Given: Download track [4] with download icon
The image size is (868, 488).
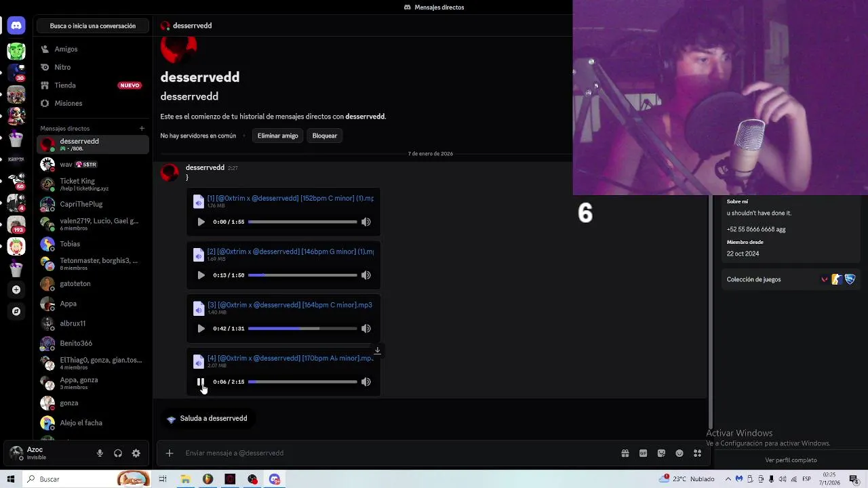Looking at the screenshot, I should [377, 350].
